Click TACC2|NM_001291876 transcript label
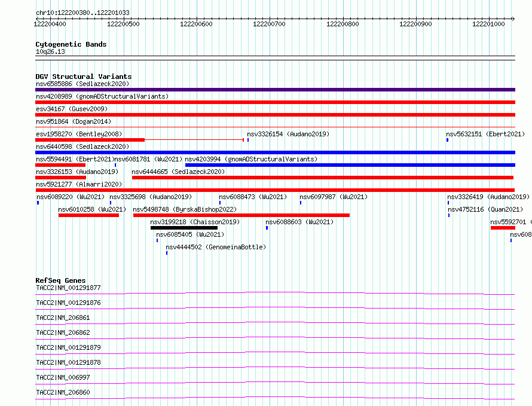Viewport: 532px width, 406px height. click(x=68, y=303)
